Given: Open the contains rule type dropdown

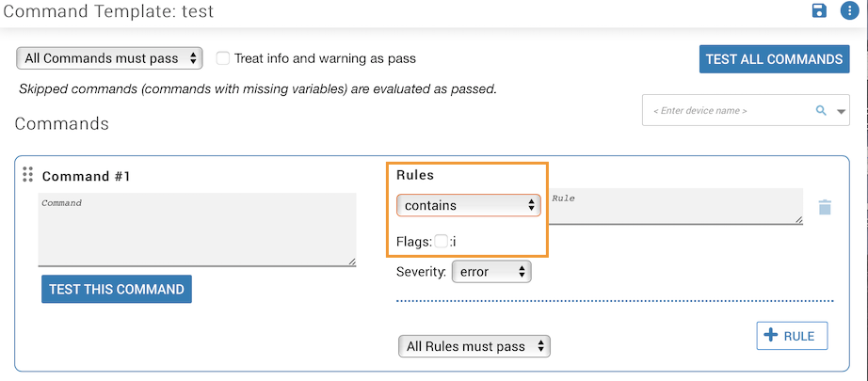Looking at the screenshot, I should (468, 205).
